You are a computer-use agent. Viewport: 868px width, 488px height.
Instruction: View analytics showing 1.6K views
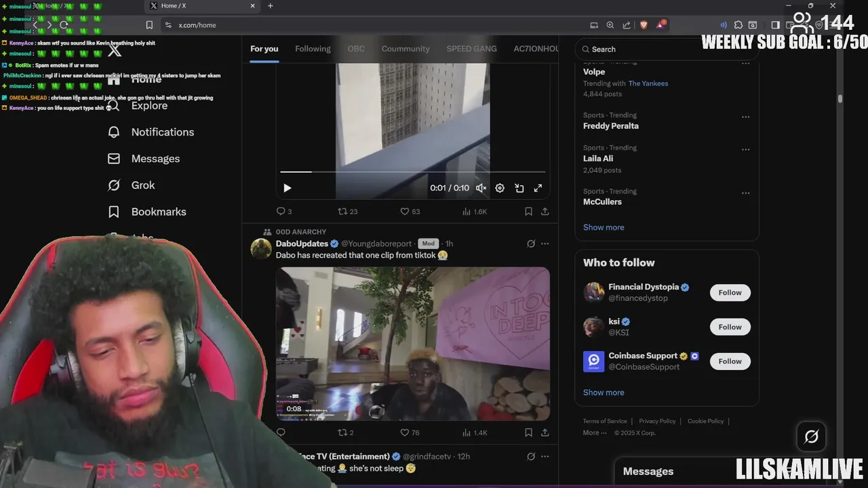pyautogui.click(x=475, y=211)
